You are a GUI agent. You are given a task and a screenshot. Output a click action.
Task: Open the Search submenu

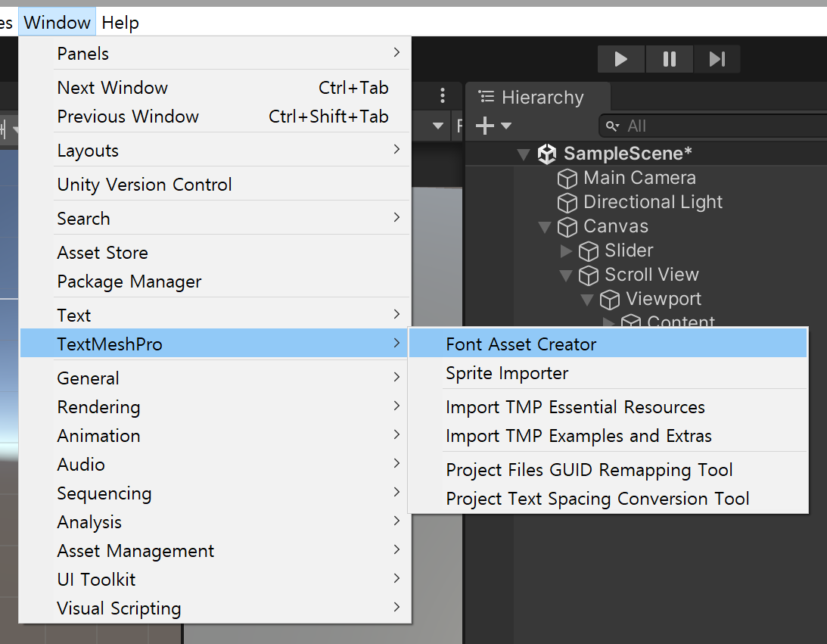tap(215, 219)
